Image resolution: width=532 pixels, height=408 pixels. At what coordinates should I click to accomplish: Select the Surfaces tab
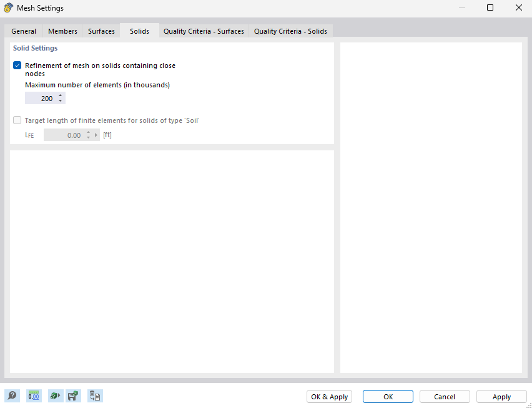(x=101, y=31)
